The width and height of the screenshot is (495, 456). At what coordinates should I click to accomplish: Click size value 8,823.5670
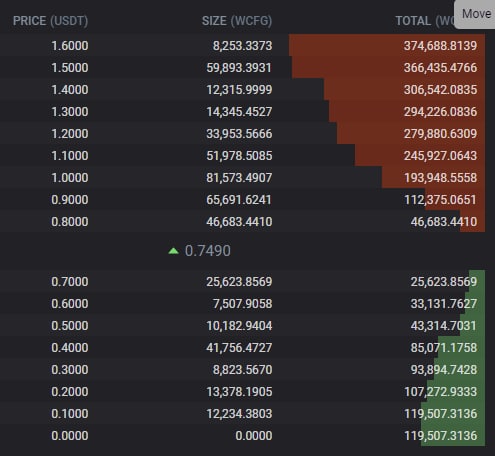[242, 370]
